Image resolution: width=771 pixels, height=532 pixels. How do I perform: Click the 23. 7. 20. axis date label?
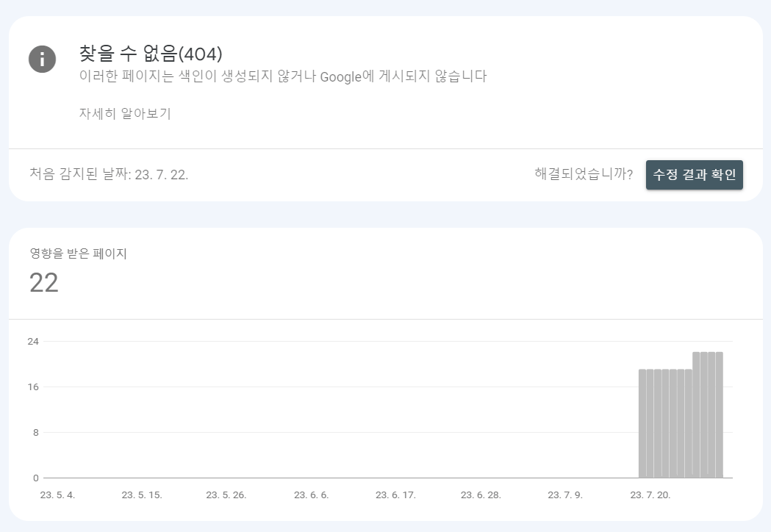[x=650, y=495]
